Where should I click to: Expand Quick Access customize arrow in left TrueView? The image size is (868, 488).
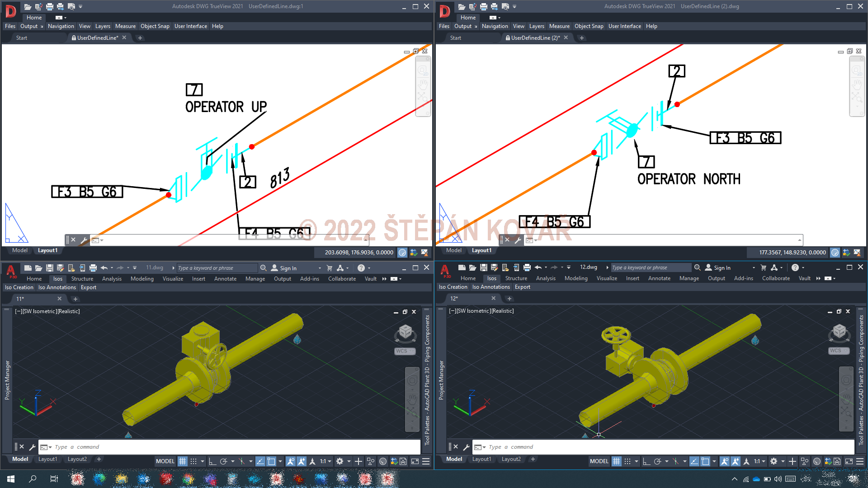click(80, 6)
